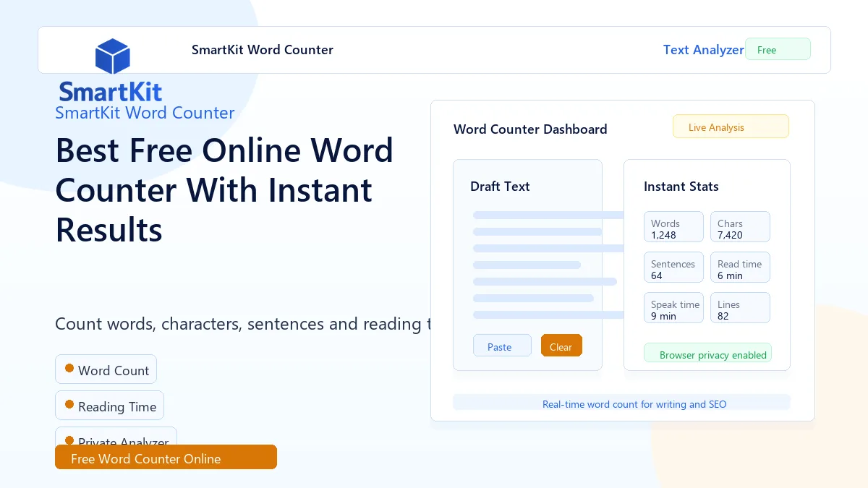Click the orange dot beside Reading Time
Viewport: 868px width, 488px height.
69,404
